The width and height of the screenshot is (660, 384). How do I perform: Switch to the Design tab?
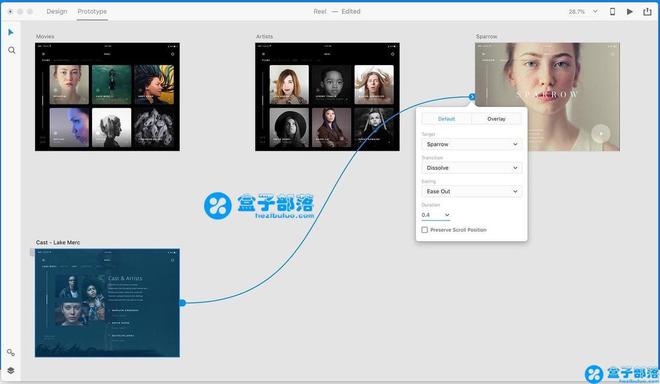pyautogui.click(x=57, y=11)
